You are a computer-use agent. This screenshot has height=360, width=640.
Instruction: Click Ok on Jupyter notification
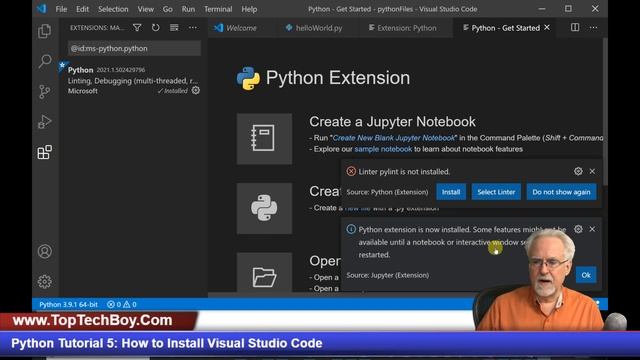[x=586, y=275]
